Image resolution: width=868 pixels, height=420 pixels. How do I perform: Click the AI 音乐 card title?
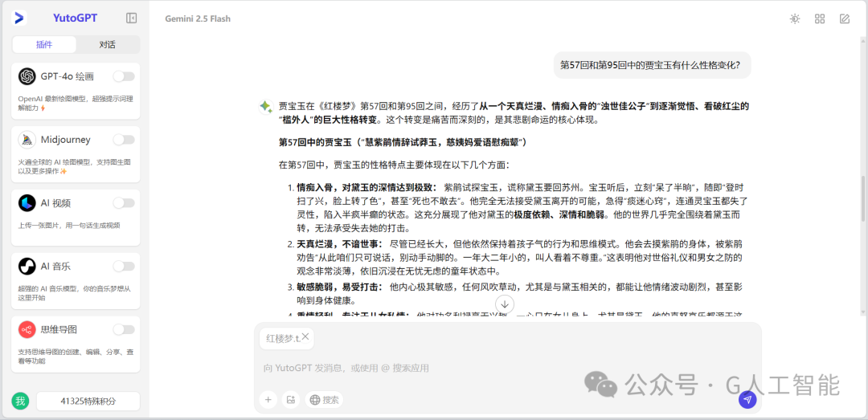click(x=55, y=266)
